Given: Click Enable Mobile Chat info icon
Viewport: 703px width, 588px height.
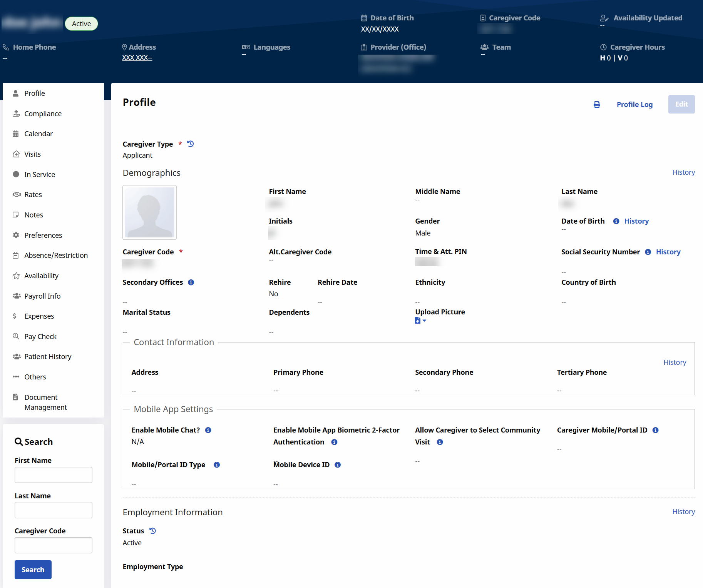Looking at the screenshot, I should [208, 430].
